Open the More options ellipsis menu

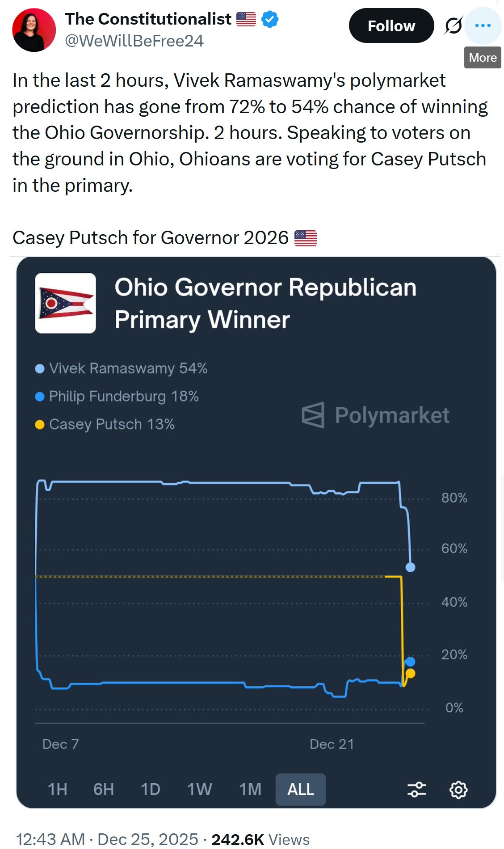(x=483, y=25)
